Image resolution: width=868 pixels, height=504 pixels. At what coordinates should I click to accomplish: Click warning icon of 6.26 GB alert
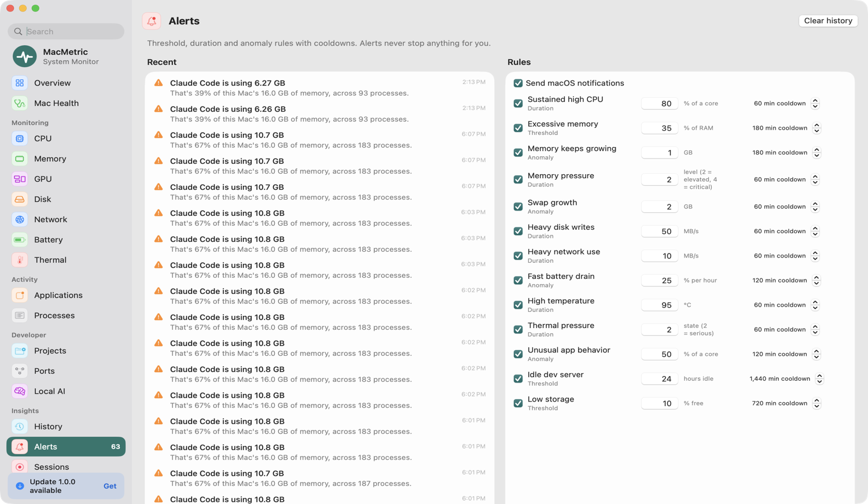158,109
